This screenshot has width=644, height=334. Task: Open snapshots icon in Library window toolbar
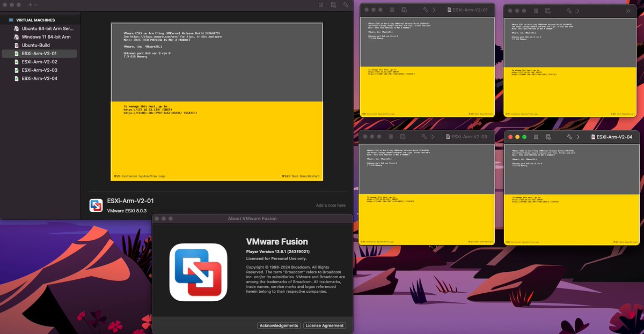coord(333,4)
